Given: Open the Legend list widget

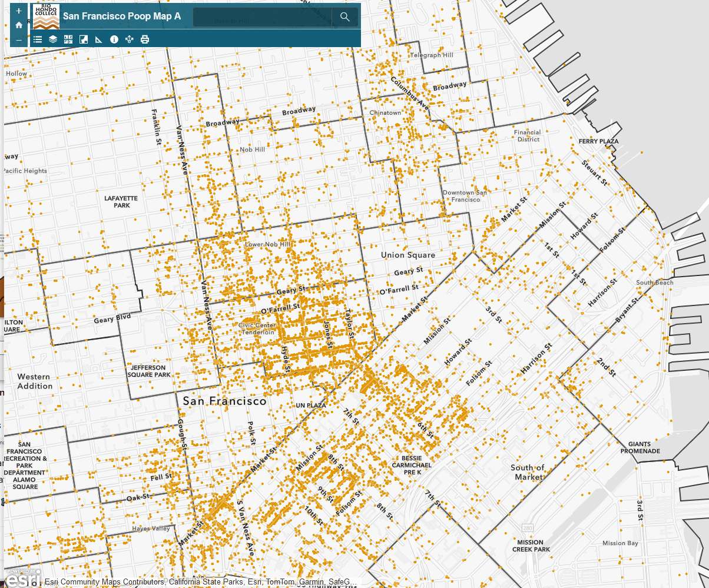Looking at the screenshot, I should (x=38, y=39).
